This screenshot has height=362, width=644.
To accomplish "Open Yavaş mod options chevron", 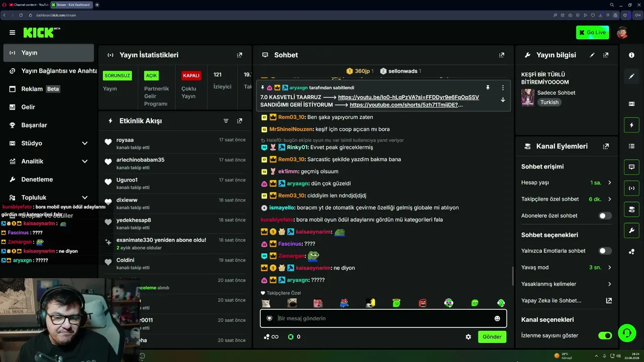I will pyautogui.click(x=609, y=267).
